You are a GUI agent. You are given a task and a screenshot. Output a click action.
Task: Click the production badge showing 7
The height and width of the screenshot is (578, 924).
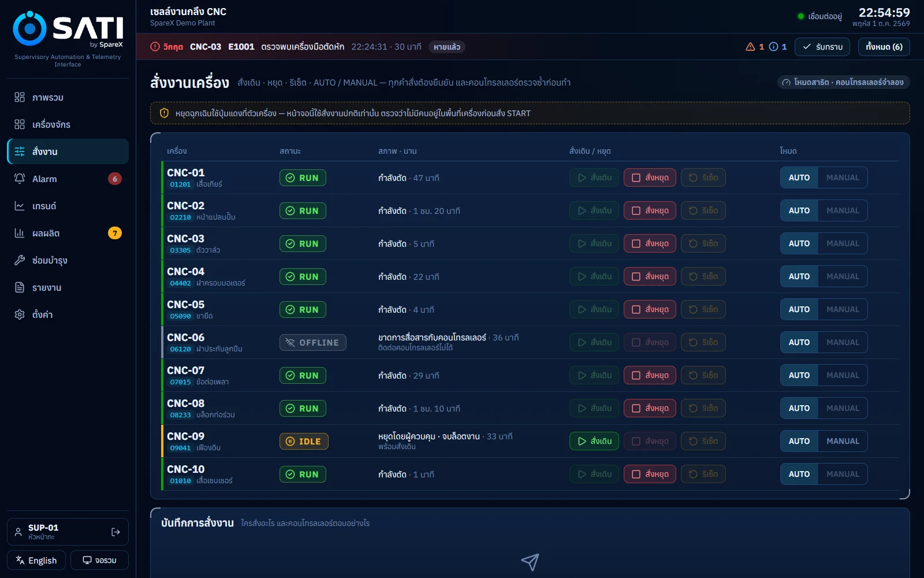pos(115,233)
